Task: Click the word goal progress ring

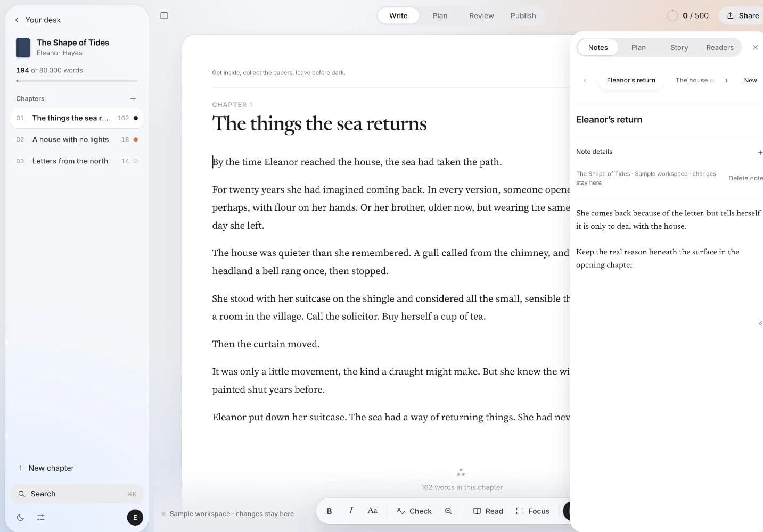Action: tap(672, 15)
